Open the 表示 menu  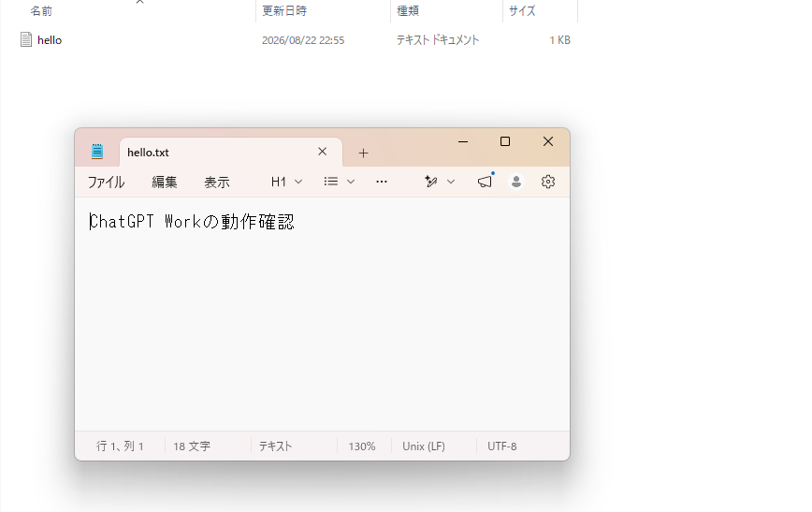coord(216,182)
